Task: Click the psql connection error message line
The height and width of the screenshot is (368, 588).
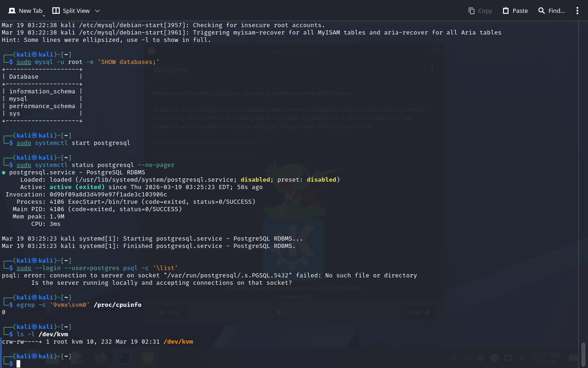Action: pos(209,276)
